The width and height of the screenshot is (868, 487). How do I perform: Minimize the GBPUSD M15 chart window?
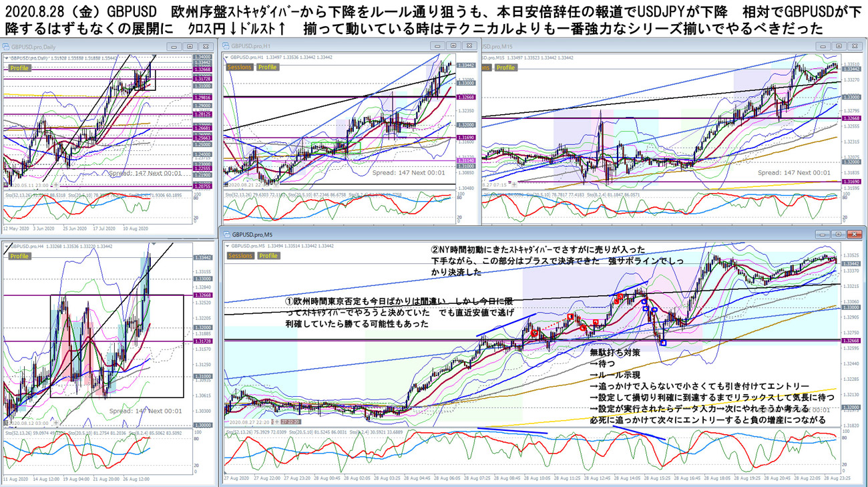click(823, 47)
